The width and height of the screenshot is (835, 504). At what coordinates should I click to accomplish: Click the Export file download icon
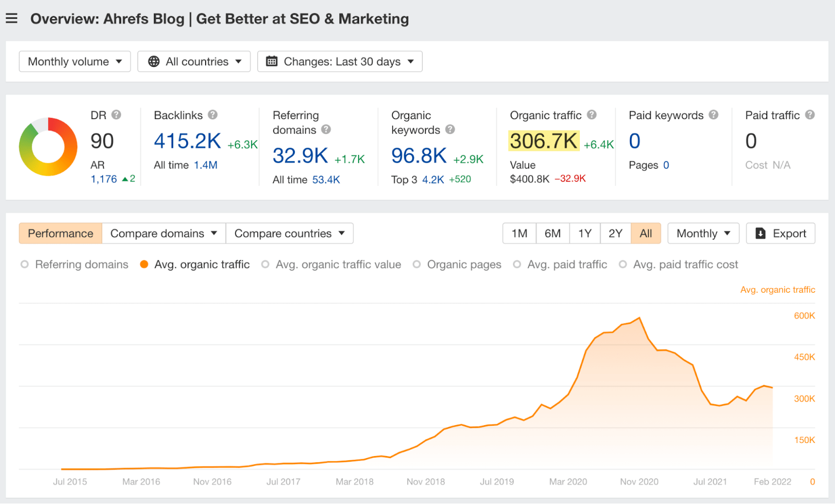760,233
